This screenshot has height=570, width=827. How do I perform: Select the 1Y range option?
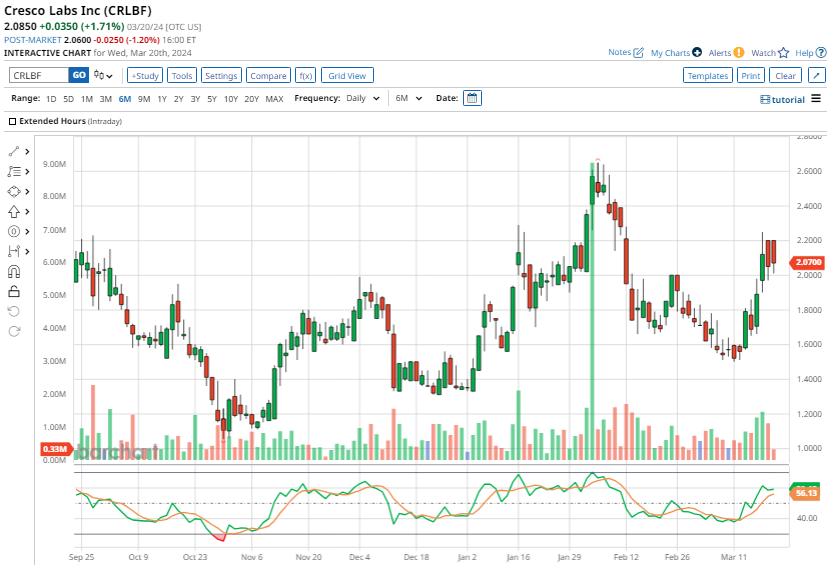[x=161, y=99]
